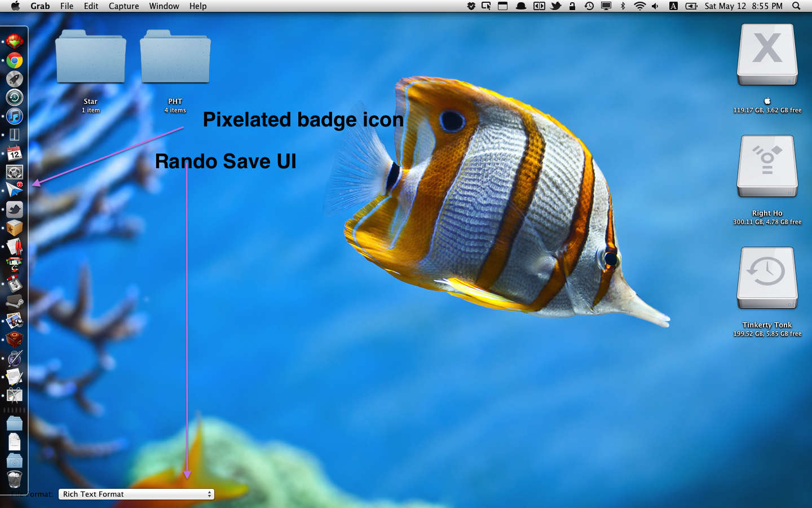
Task: Open the volume control in menu bar
Action: click(655, 6)
